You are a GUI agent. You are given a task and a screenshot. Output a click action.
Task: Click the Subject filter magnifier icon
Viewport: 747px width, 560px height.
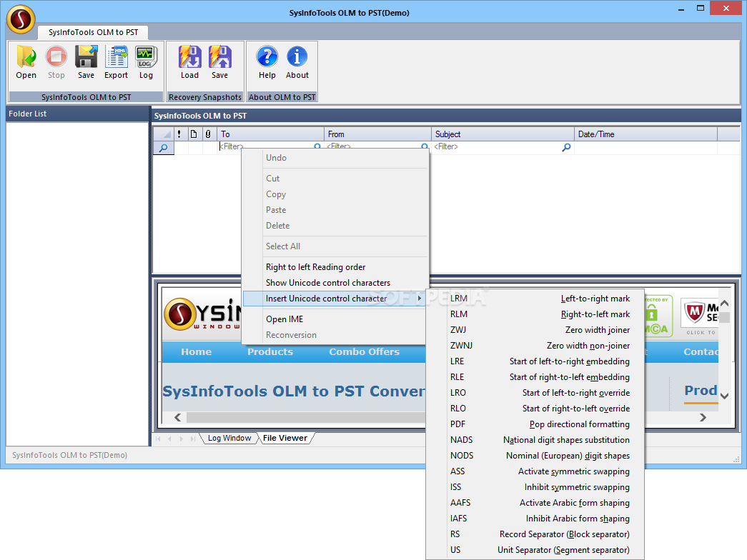point(566,147)
